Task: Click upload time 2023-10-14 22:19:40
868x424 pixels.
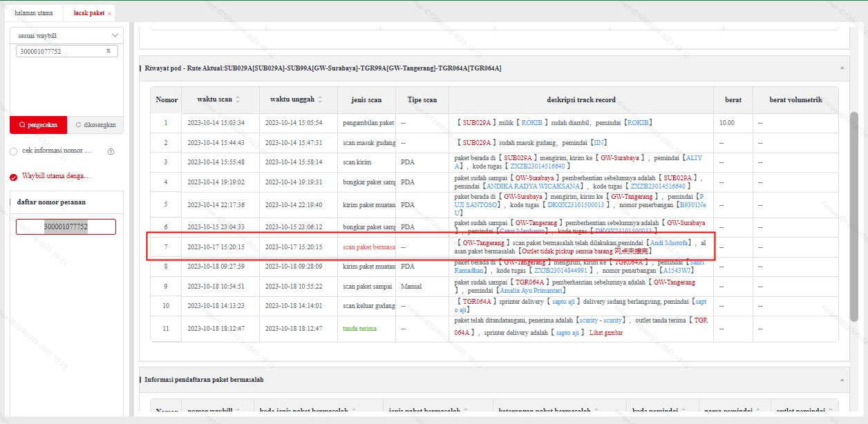Action: [x=294, y=205]
